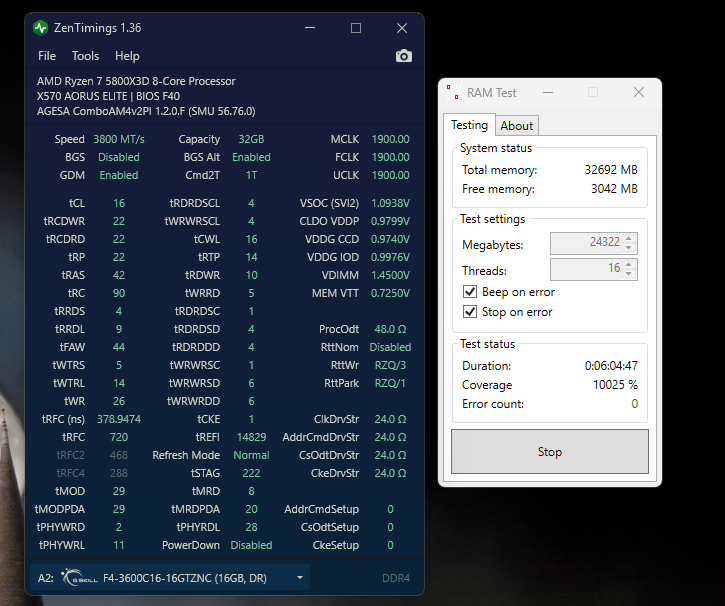725x606 pixels.
Task: Open the Help menu in ZenTimings
Action: tap(127, 56)
